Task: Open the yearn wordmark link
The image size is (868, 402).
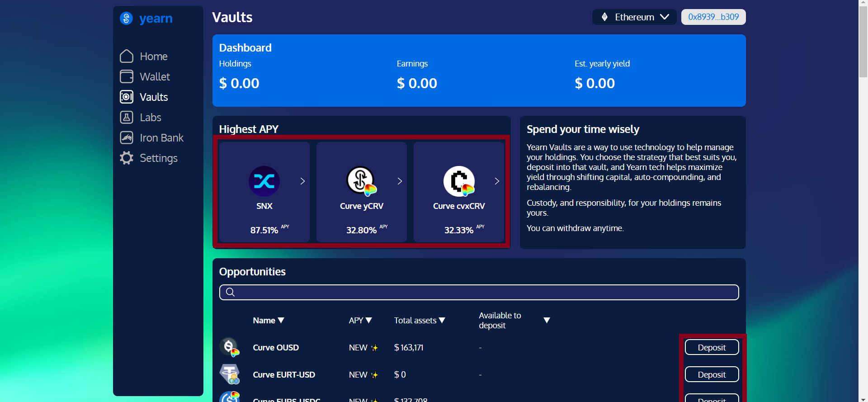Action: tap(156, 19)
